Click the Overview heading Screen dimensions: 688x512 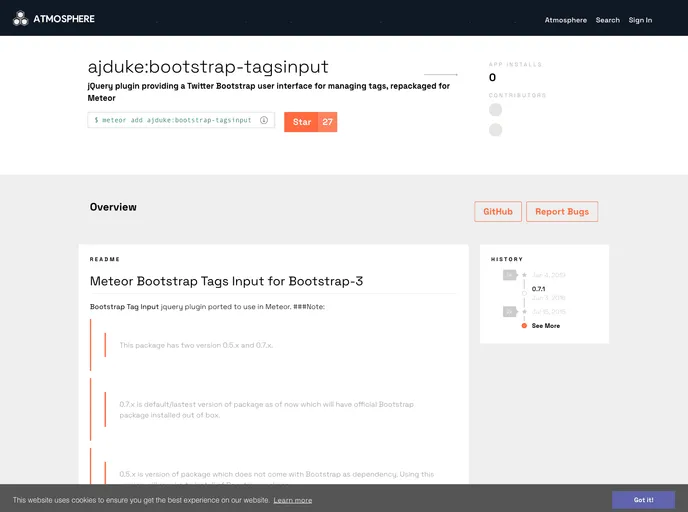[113, 207]
